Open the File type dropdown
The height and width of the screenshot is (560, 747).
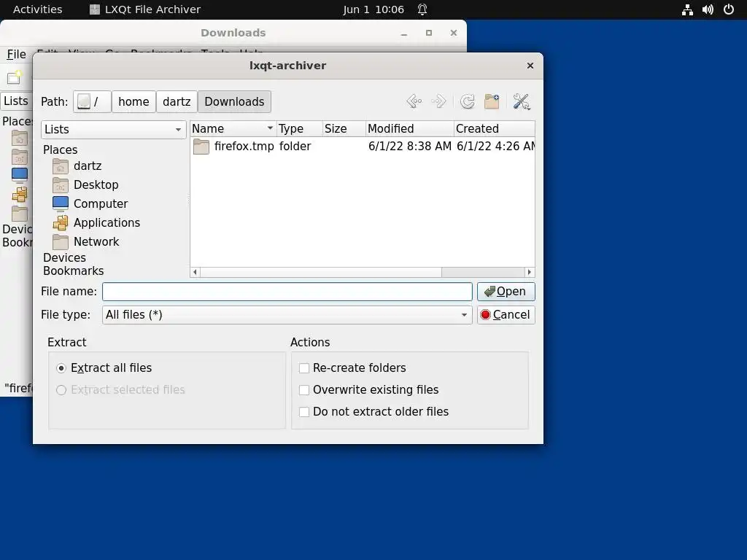pyautogui.click(x=287, y=315)
